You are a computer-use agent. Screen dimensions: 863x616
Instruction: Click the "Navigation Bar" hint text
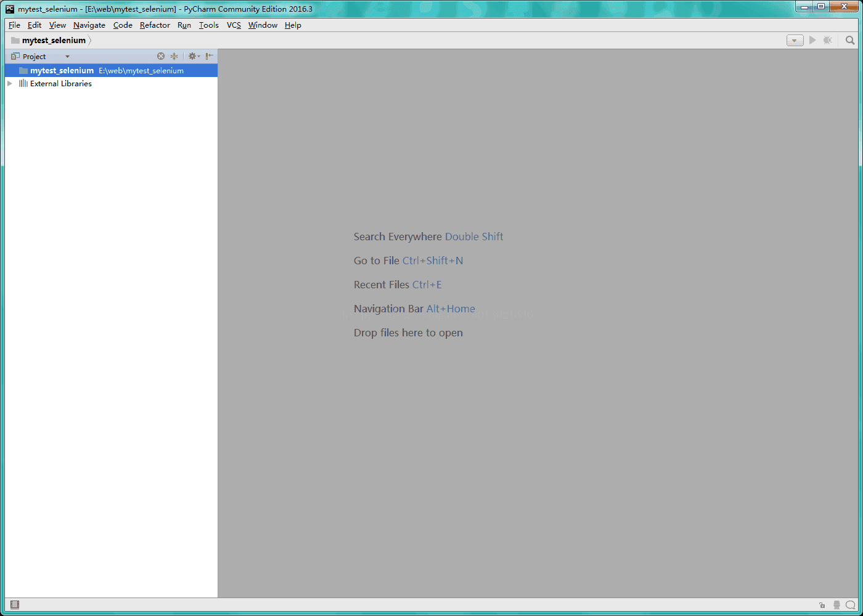click(388, 309)
